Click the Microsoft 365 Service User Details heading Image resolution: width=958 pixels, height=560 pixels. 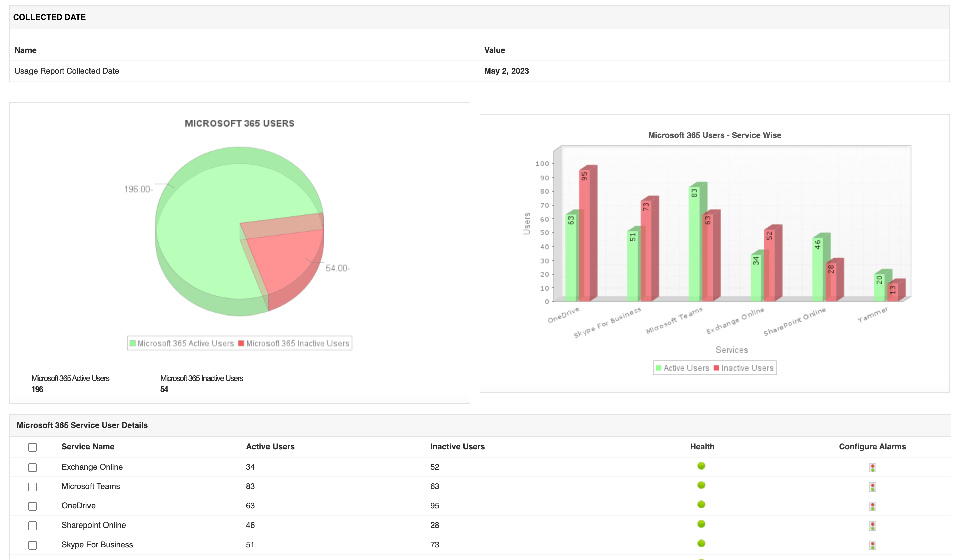pyautogui.click(x=82, y=425)
